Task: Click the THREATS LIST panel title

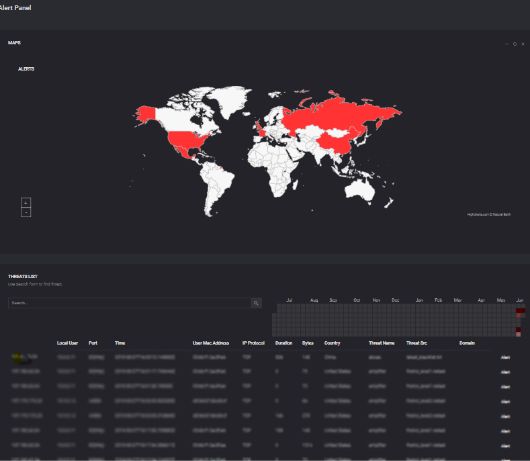Action: (x=23, y=276)
